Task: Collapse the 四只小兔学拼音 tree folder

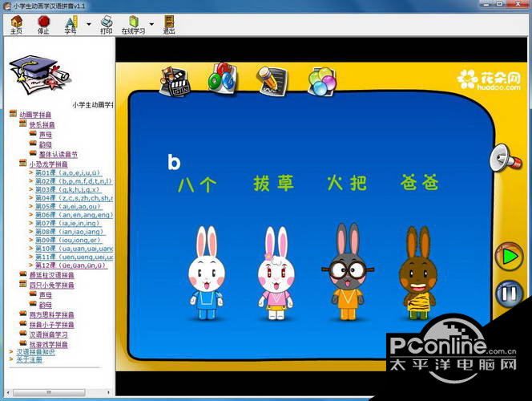Action: coord(22,284)
